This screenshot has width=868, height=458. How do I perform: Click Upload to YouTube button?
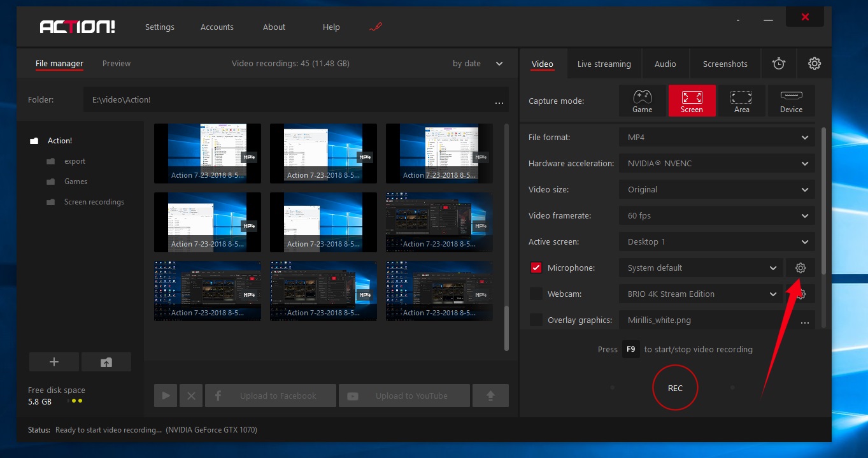(404, 396)
